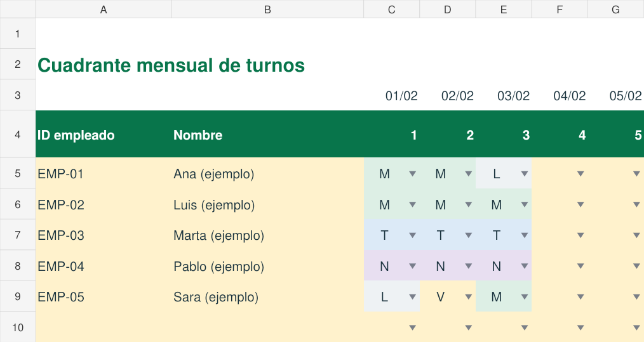Select the day number 1 header cell
This screenshot has height=342, width=644.
pyautogui.click(x=392, y=135)
